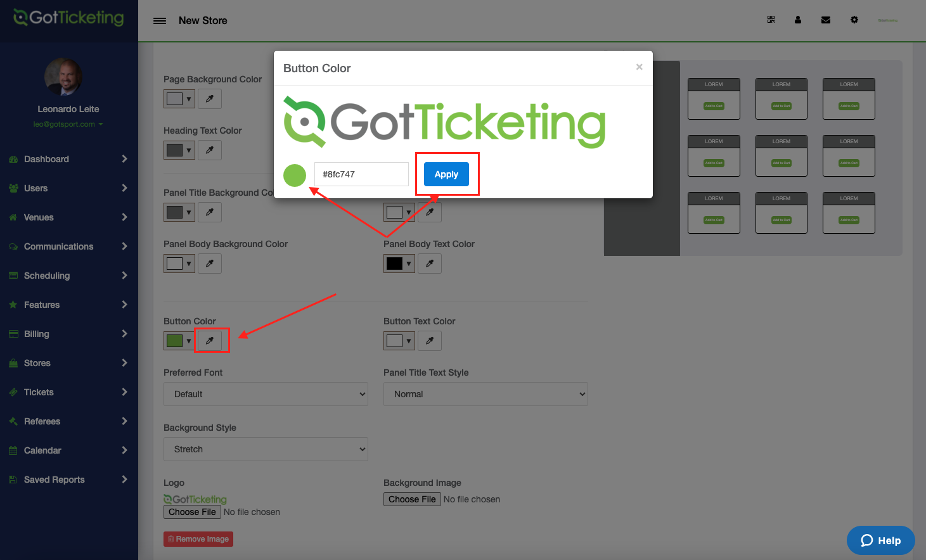
Task: Click the GotTicketing logo in sidebar
Action: click(68, 18)
